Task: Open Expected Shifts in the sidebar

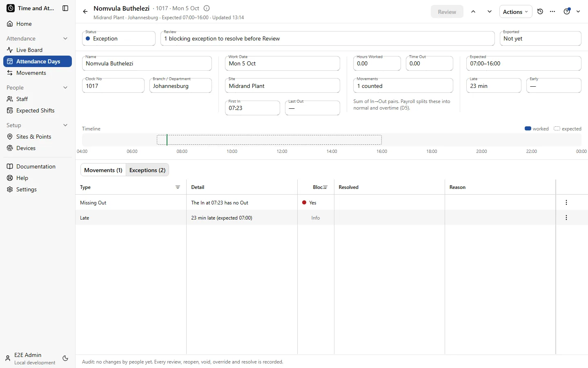Action: point(38,110)
